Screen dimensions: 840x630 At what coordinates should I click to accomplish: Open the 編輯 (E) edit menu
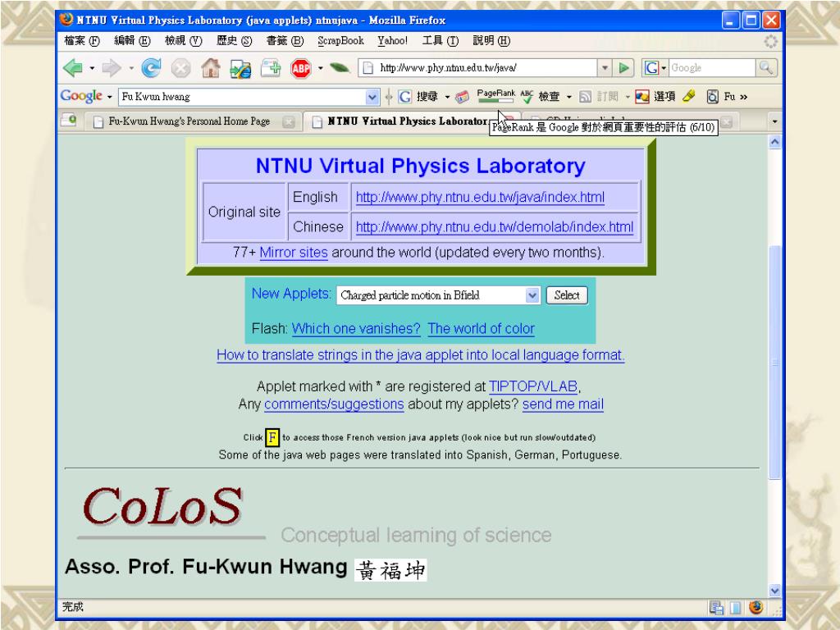[132, 41]
